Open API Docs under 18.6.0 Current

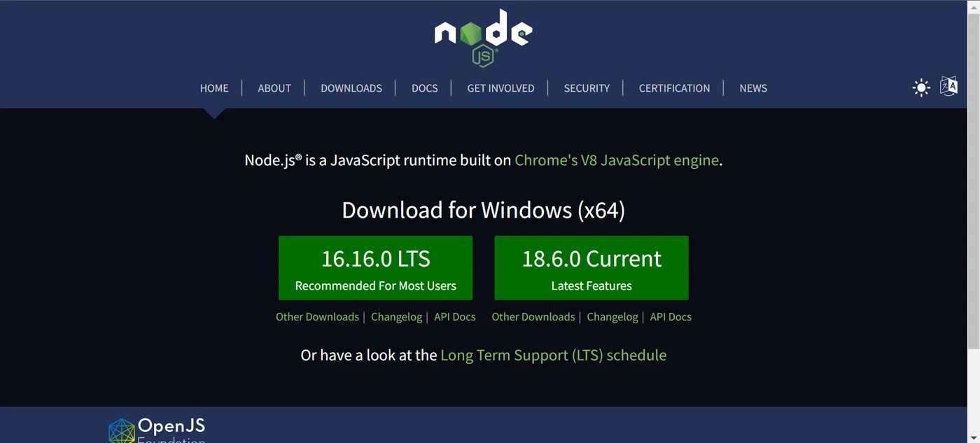[671, 317]
